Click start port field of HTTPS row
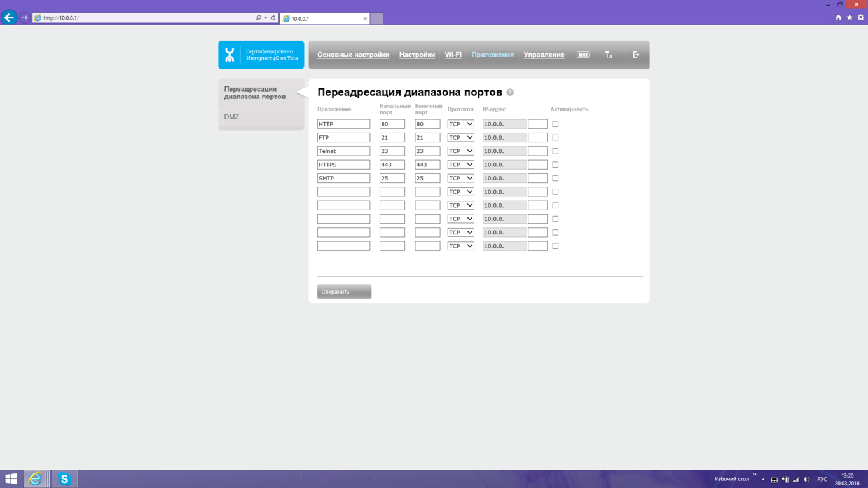 (x=392, y=165)
